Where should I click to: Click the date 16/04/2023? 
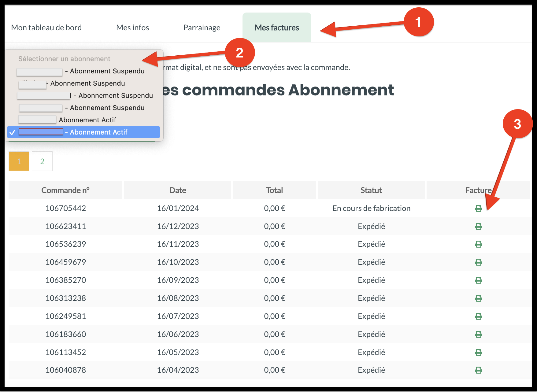[x=178, y=370]
